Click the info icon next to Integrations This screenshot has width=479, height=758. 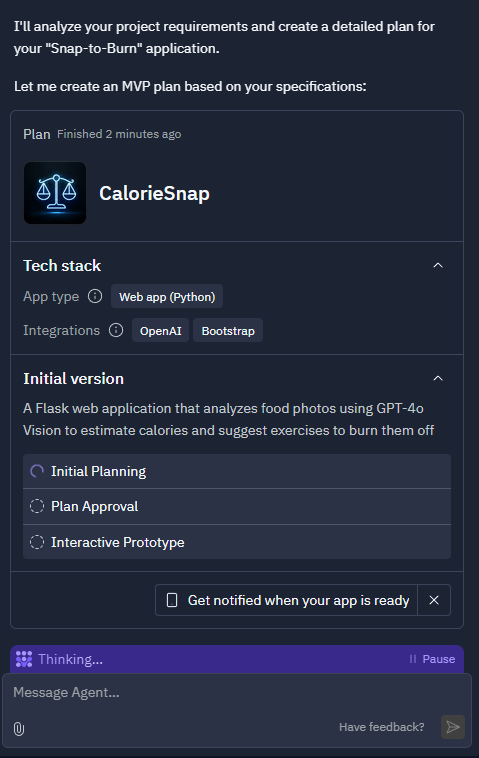pyautogui.click(x=116, y=330)
